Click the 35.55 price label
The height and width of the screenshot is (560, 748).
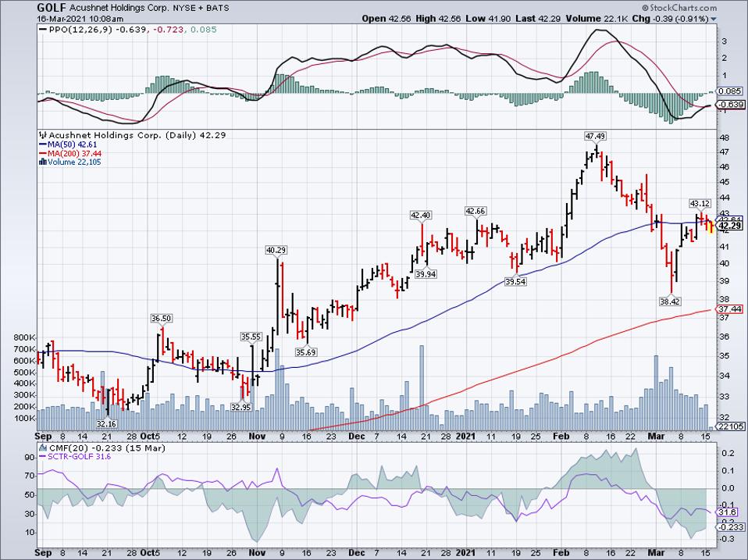(x=251, y=337)
